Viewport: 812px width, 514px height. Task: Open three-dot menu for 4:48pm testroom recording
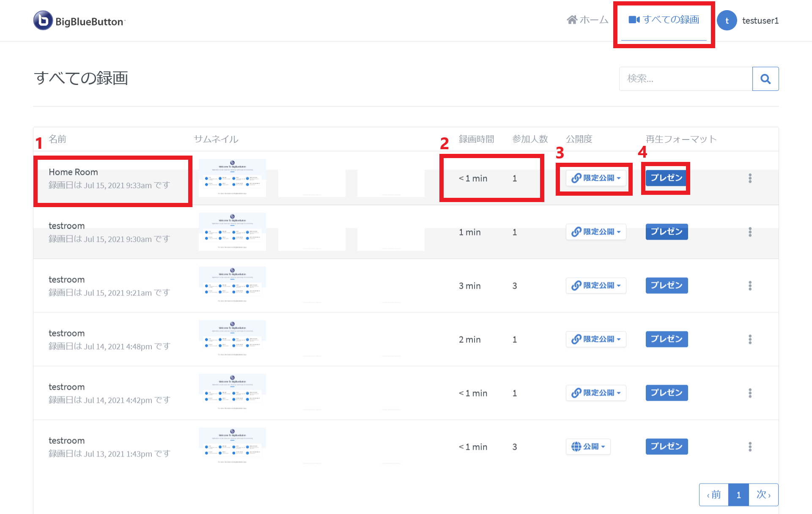[750, 339]
